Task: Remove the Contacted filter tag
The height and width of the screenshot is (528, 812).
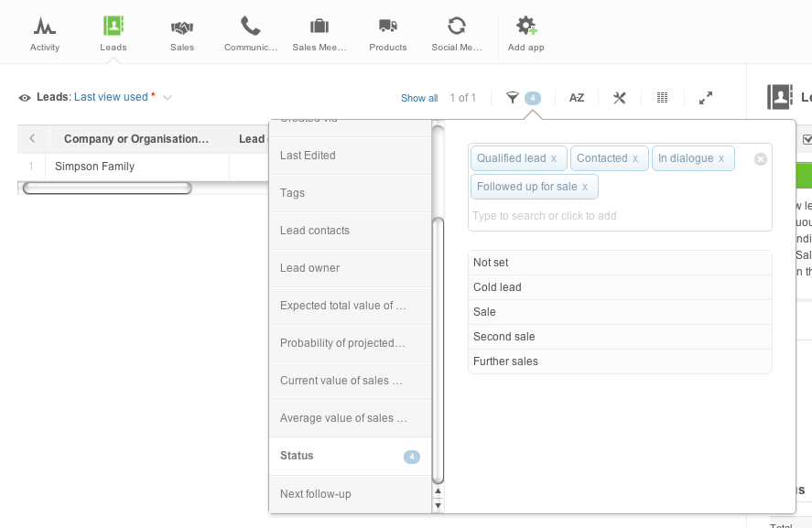Action: click(x=635, y=159)
